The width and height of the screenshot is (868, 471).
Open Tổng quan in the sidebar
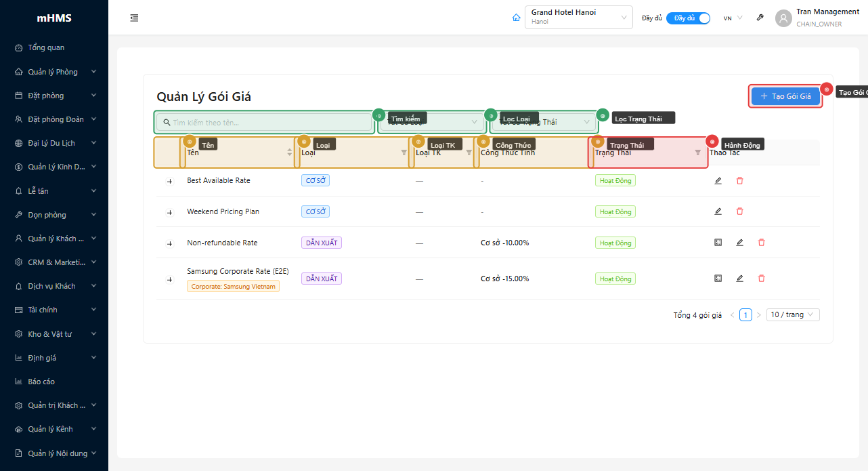coord(46,48)
